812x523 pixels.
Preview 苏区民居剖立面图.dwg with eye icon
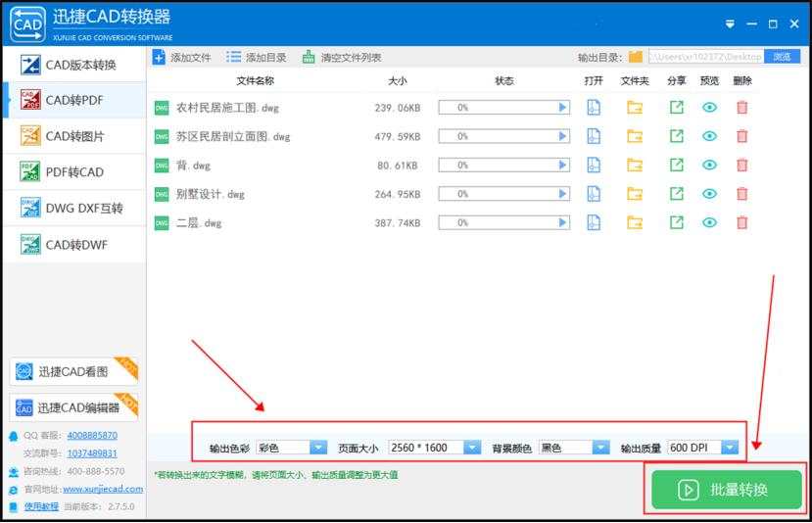click(709, 136)
